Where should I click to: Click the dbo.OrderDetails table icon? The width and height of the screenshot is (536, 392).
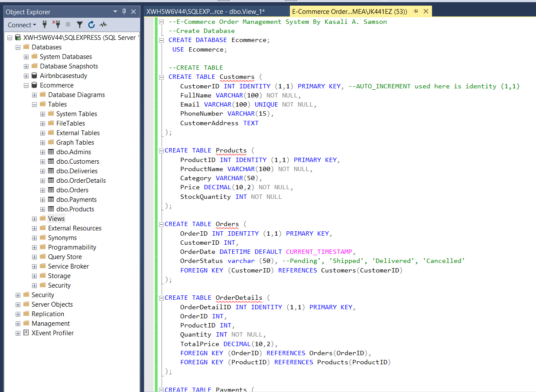pos(51,181)
